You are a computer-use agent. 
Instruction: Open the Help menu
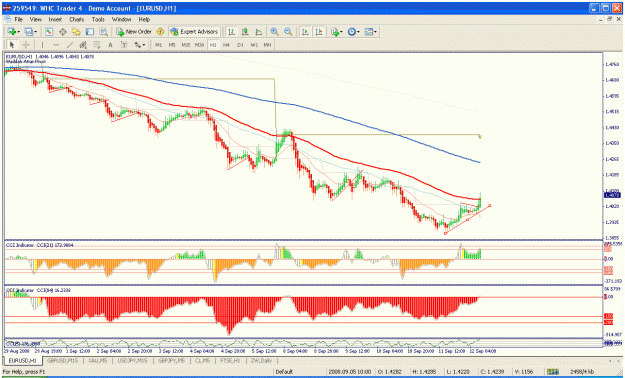coord(144,19)
